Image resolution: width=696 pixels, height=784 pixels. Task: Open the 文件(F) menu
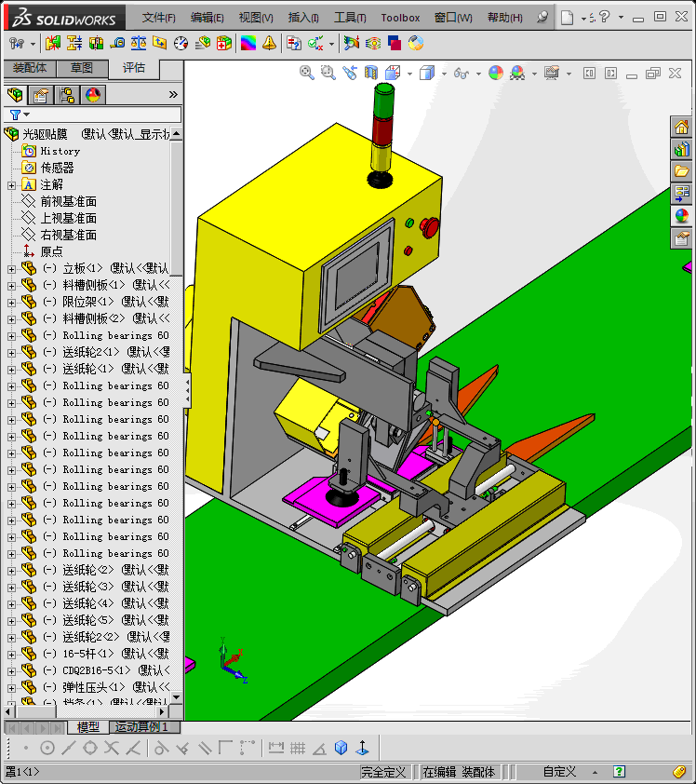click(158, 18)
